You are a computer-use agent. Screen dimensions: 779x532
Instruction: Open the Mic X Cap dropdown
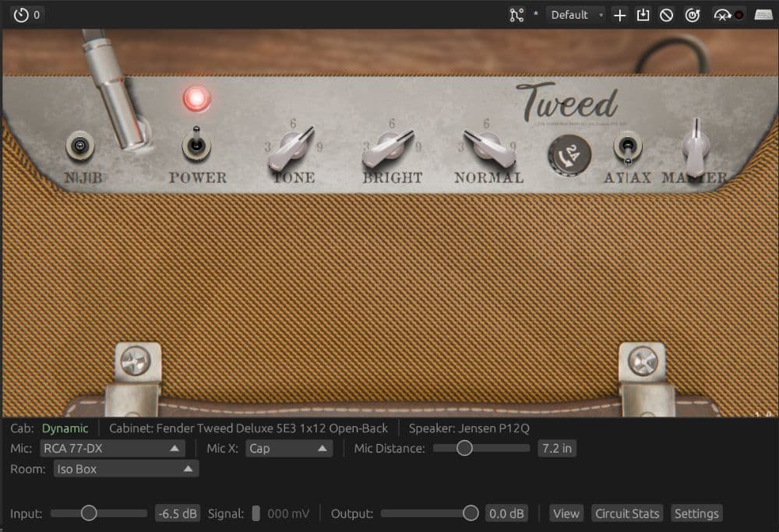pos(289,449)
